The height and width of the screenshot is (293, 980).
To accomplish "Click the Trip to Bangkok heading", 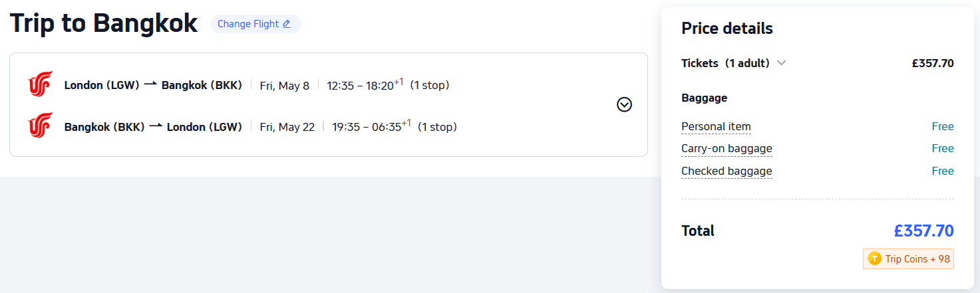I will tap(104, 24).
